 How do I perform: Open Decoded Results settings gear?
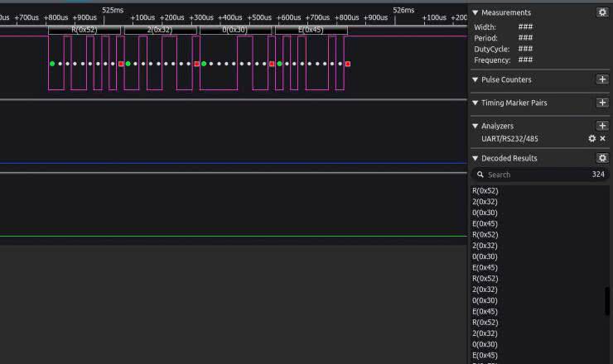coord(602,158)
